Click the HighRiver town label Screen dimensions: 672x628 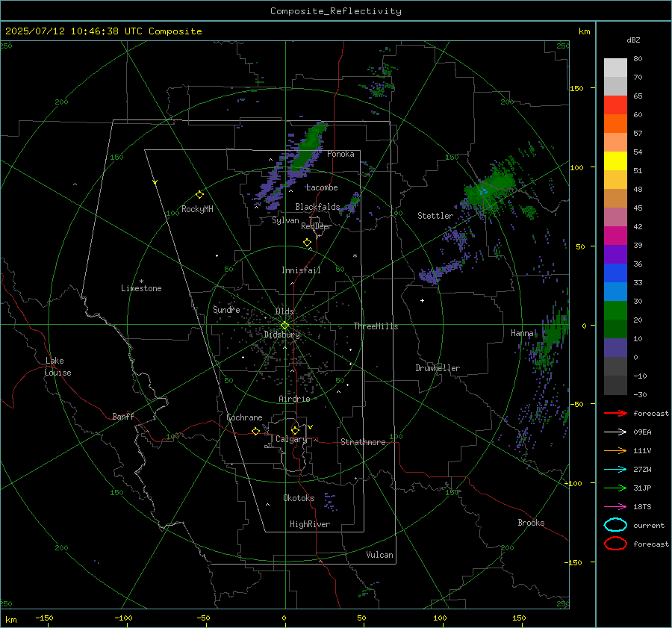[309, 524]
